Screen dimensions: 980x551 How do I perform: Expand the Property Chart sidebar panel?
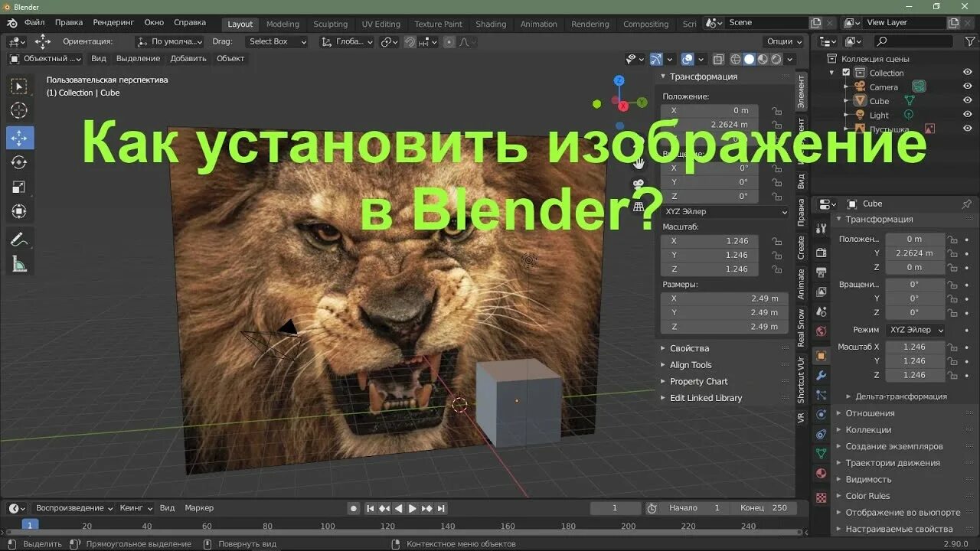pyautogui.click(x=698, y=382)
